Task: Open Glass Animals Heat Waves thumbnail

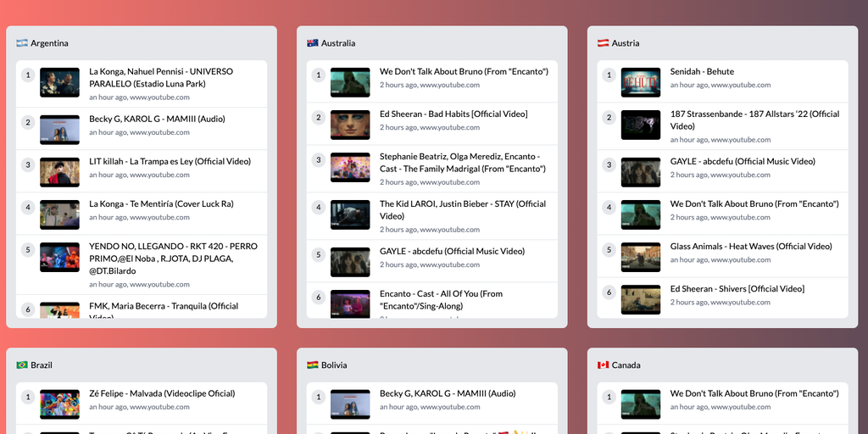Action: point(641,258)
